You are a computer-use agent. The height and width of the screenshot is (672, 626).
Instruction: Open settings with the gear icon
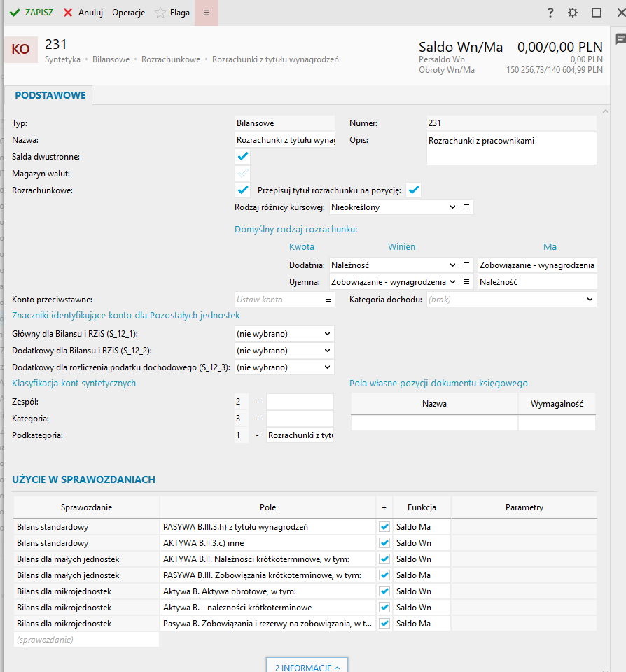pyautogui.click(x=573, y=13)
